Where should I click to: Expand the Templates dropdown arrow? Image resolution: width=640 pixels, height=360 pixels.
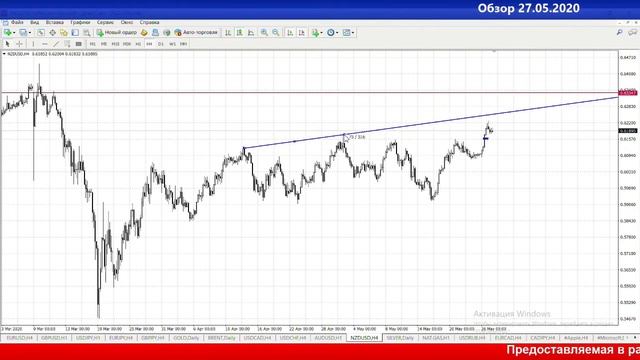353,33
